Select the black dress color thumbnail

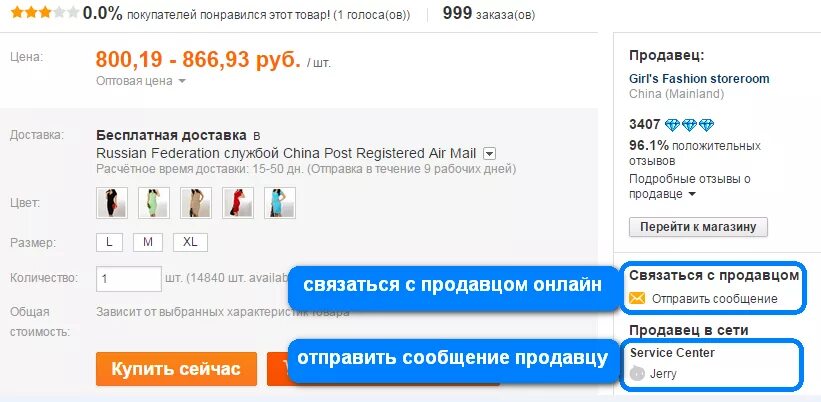click(112, 203)
